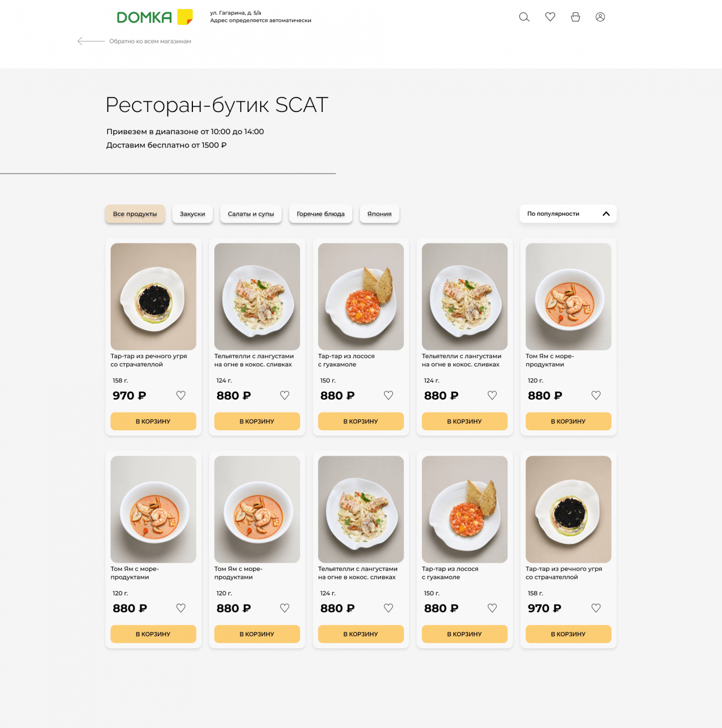Open the search icon in header
The image size is (722, 728).
(524, 17)
